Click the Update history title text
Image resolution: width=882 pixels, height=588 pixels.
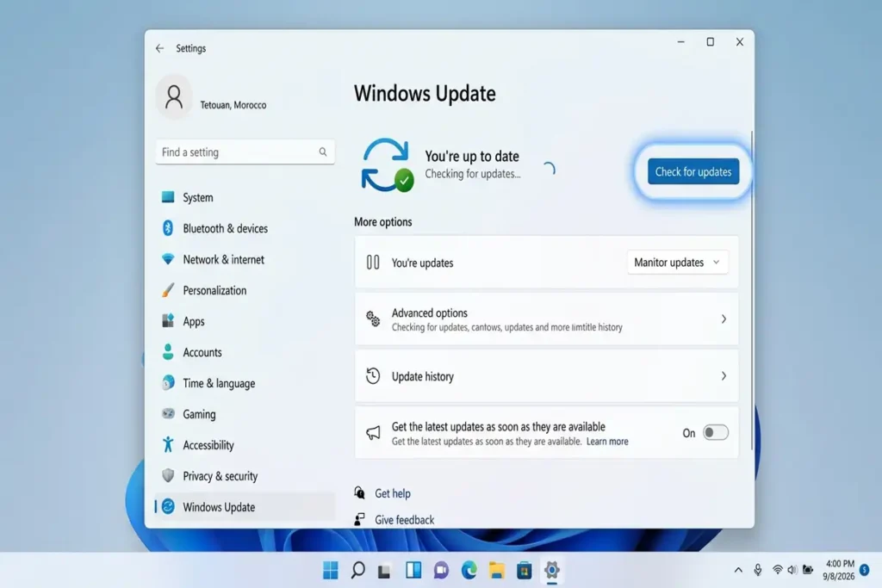click(422, 376)
